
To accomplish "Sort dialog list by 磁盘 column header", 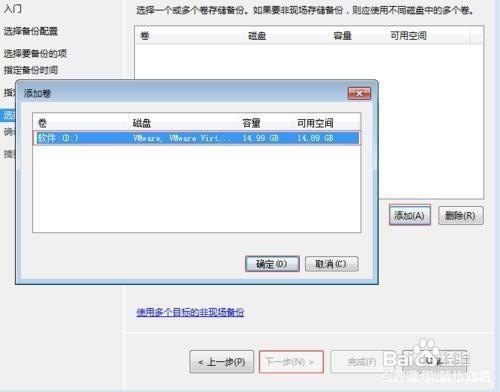I will [x=184, y=123].
